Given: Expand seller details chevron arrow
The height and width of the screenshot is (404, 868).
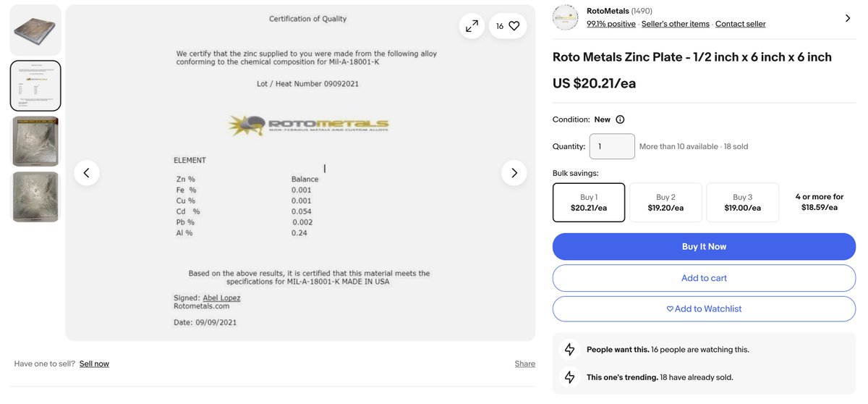Looking at the screenshot, I should (x=848, y=18).
